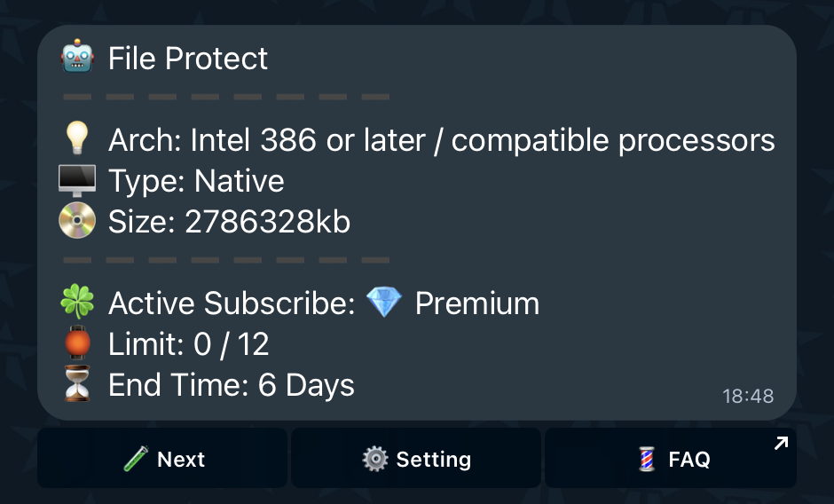Click the blue diamond Premium icon
Screen dimensions: 834x504
coord(384,302)
